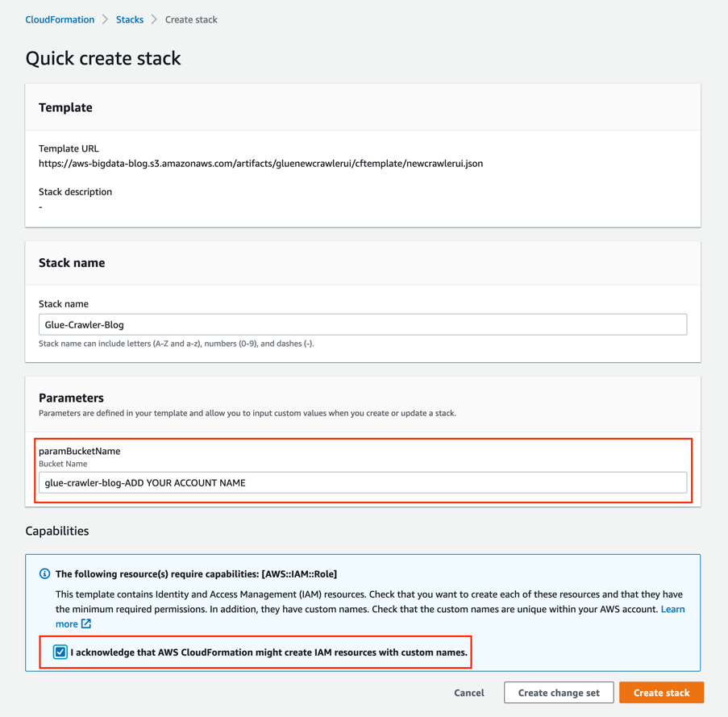Focus the Stack name input field
Screen dimensions: 728x717
click(x=363, y=324)
